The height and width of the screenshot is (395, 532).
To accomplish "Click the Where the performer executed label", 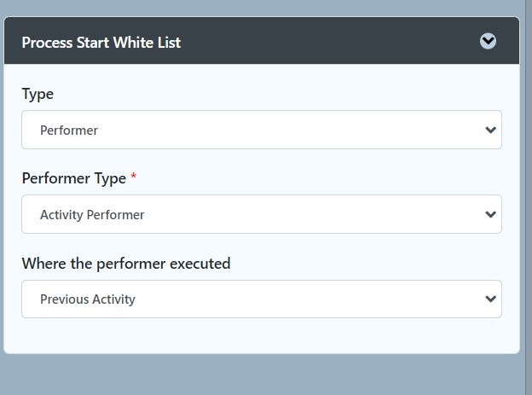I will pyautogui.click(x=126, y=264).
